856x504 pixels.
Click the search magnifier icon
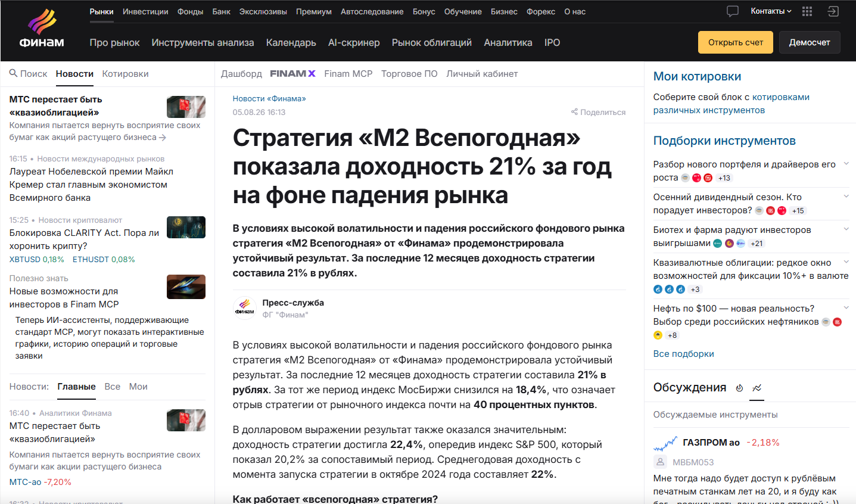(13, 73)
